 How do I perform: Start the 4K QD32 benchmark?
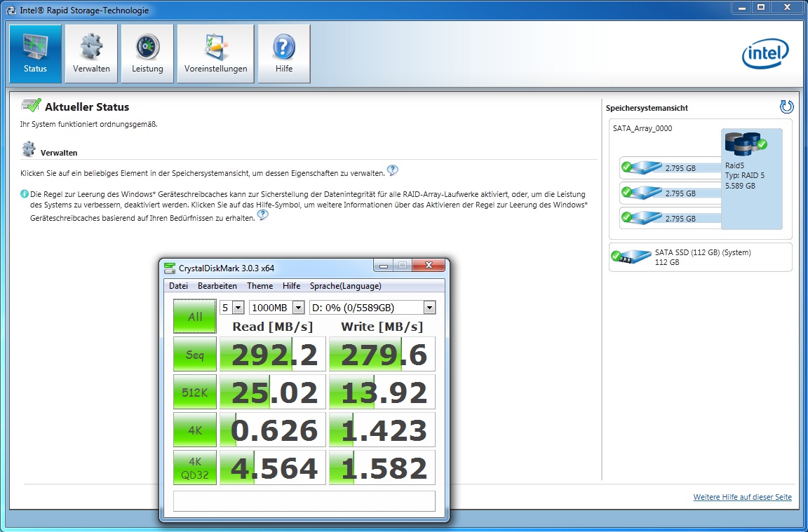(195, 468)
